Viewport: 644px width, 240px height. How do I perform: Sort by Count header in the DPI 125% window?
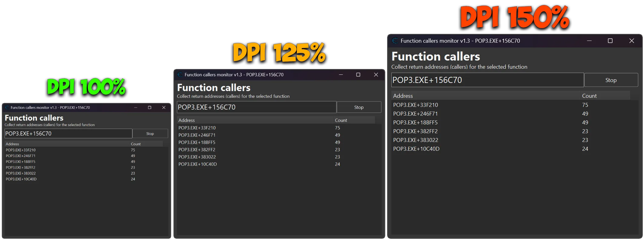tap(354, 120)
